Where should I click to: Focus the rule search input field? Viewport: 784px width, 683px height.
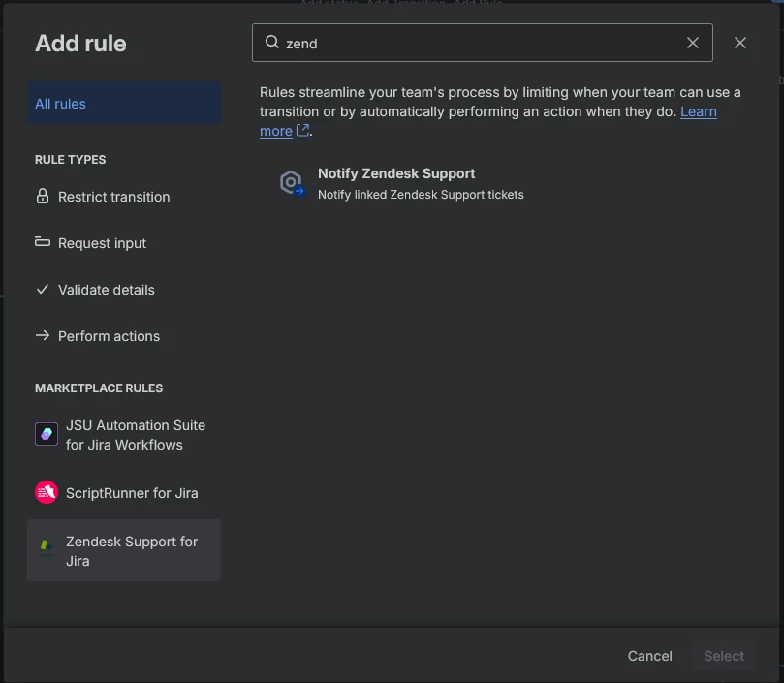point(480,43)
